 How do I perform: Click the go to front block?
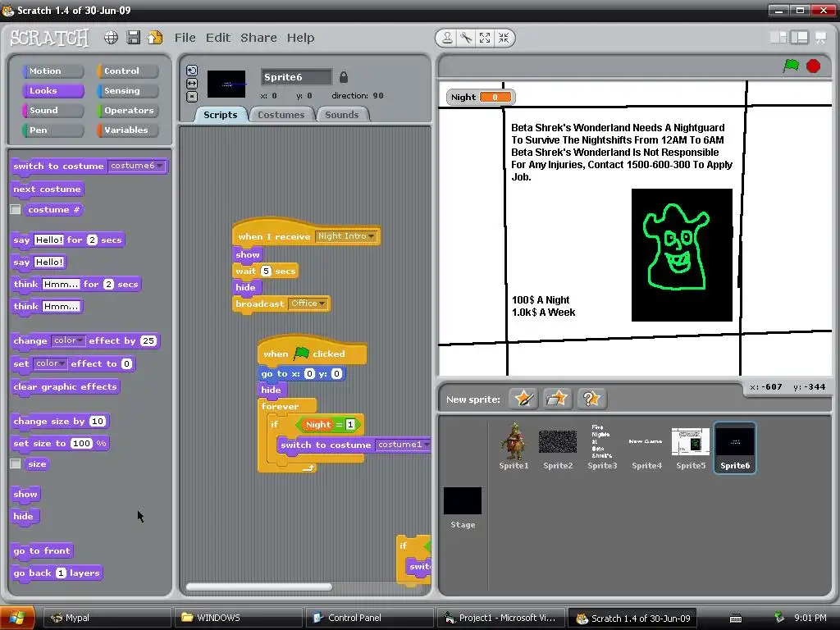pyautogui.click(x=42, y=550)
